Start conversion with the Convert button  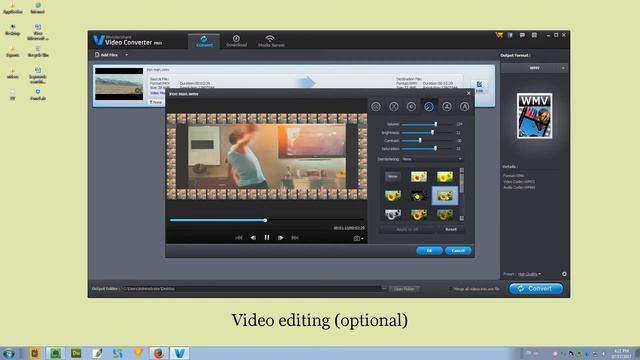pos(536,289)
